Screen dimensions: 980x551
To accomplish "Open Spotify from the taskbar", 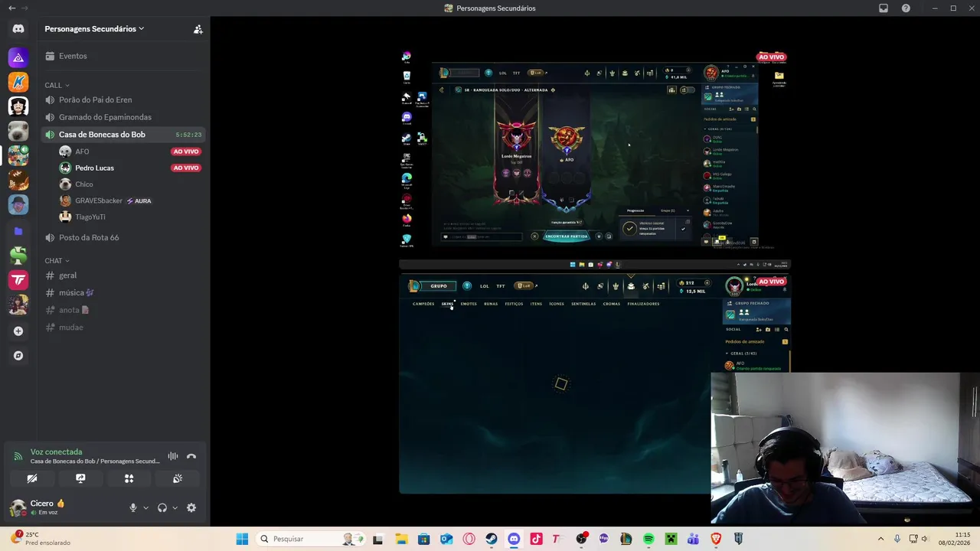I will click(648, 539).
